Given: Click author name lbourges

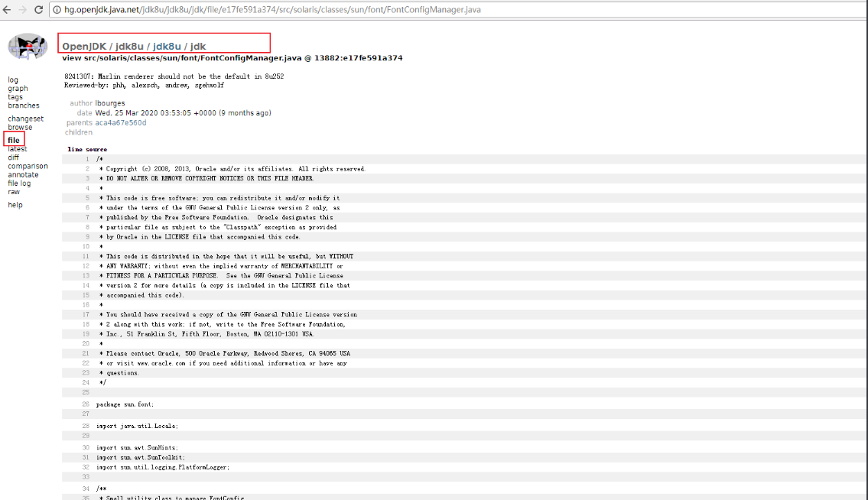Looking at the screenshot, I should point(110,103).
